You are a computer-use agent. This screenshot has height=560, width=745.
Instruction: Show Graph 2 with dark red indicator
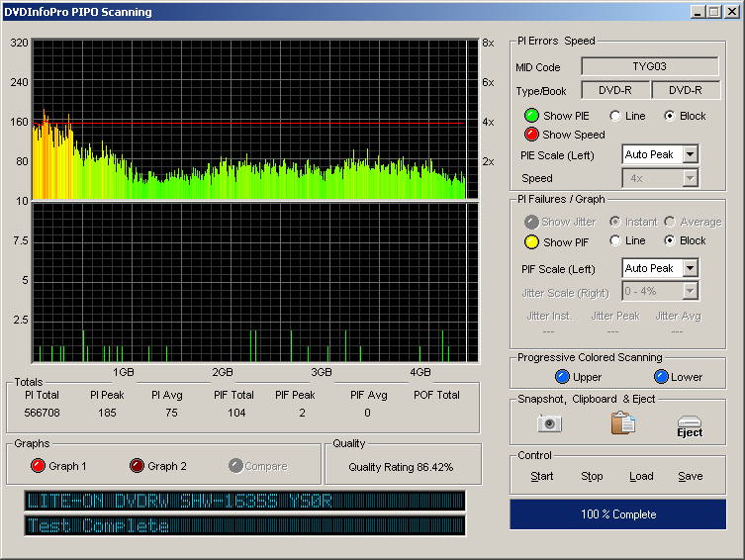point(137,465)
